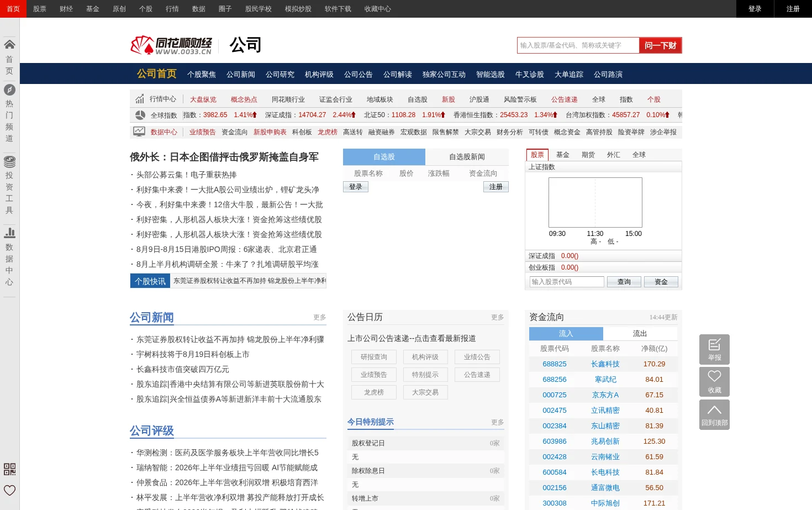Click stock name 京东方A

(x=605, y=395)
